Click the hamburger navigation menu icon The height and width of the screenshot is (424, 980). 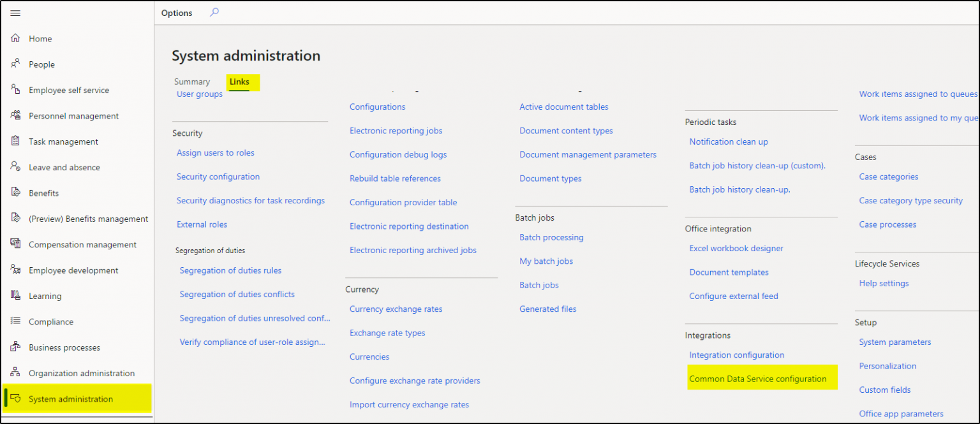pos(16,13)
